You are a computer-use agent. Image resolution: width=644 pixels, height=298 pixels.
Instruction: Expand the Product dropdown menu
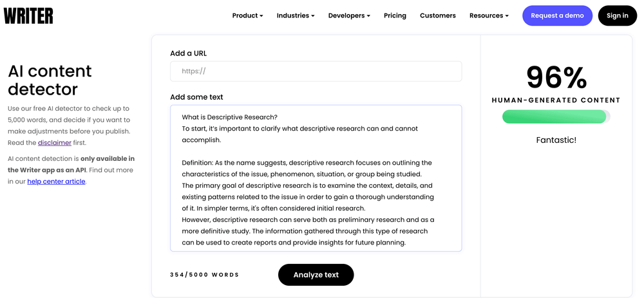click(248, 15)
